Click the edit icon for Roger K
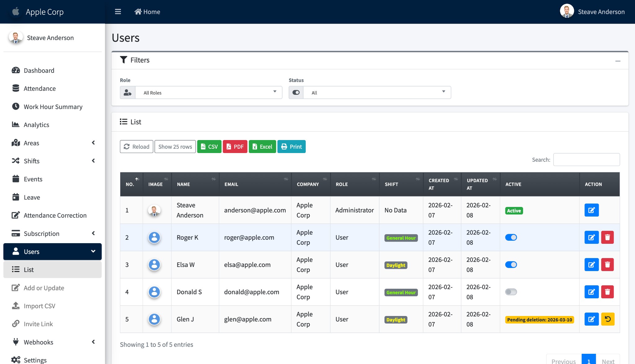The width and height of the screenshot is (635, 364). point(591,237)
